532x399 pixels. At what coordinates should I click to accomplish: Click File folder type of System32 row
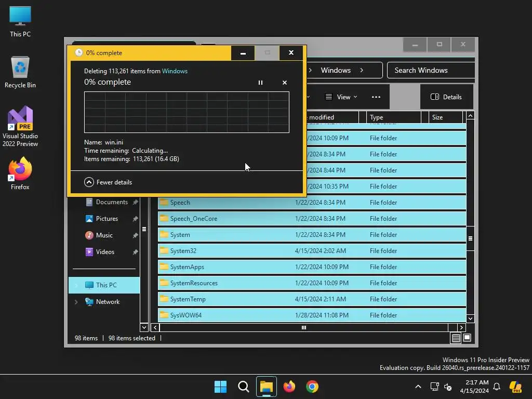coord(383,251)
